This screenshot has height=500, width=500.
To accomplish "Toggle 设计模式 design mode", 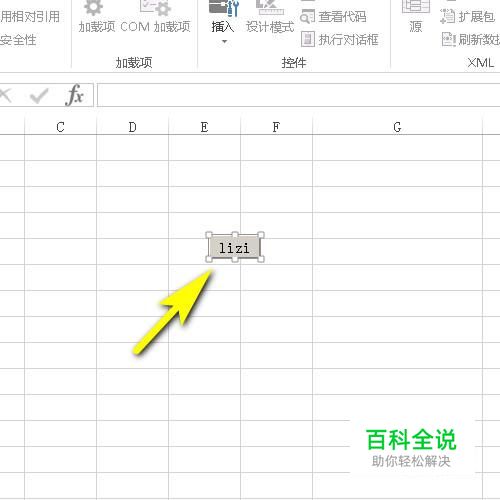I will tap(270, 17).
